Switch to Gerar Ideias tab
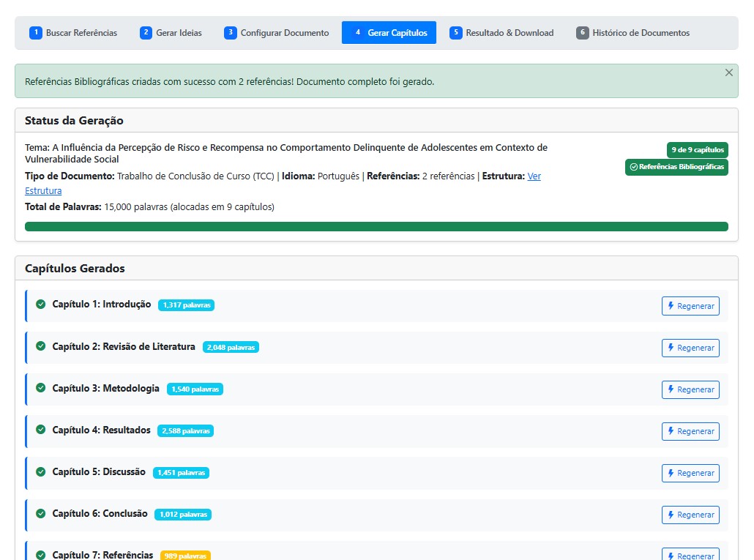Screen dimensions: 754x560 171,33
